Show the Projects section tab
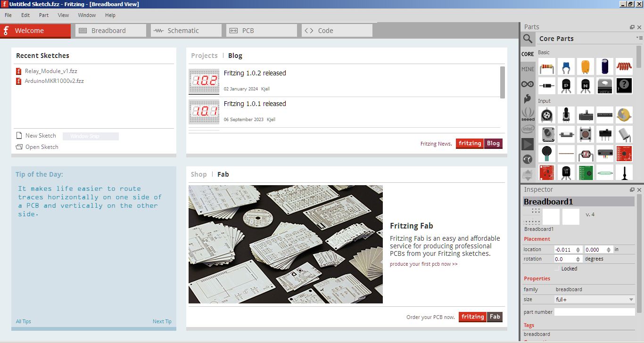644x343 pixels. click(x=204, y=56)
